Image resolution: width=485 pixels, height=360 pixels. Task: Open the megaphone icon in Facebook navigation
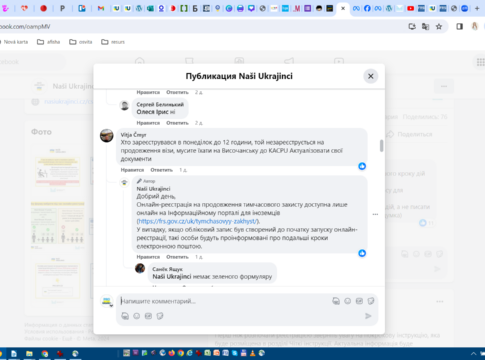point(289,61)
